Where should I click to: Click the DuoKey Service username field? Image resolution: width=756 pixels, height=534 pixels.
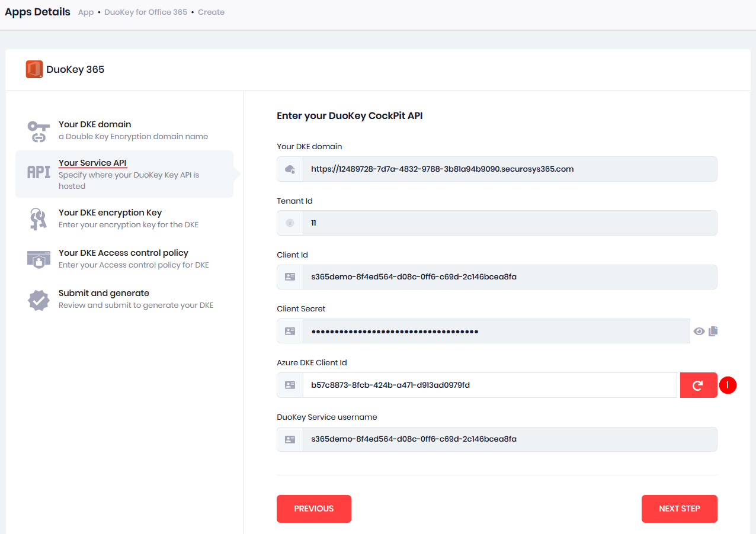tap(510, 439)
